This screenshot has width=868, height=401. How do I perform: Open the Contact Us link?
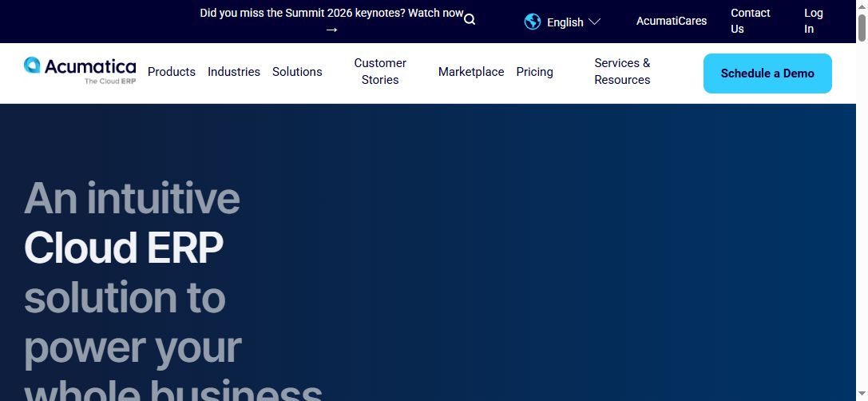[750, 21]
